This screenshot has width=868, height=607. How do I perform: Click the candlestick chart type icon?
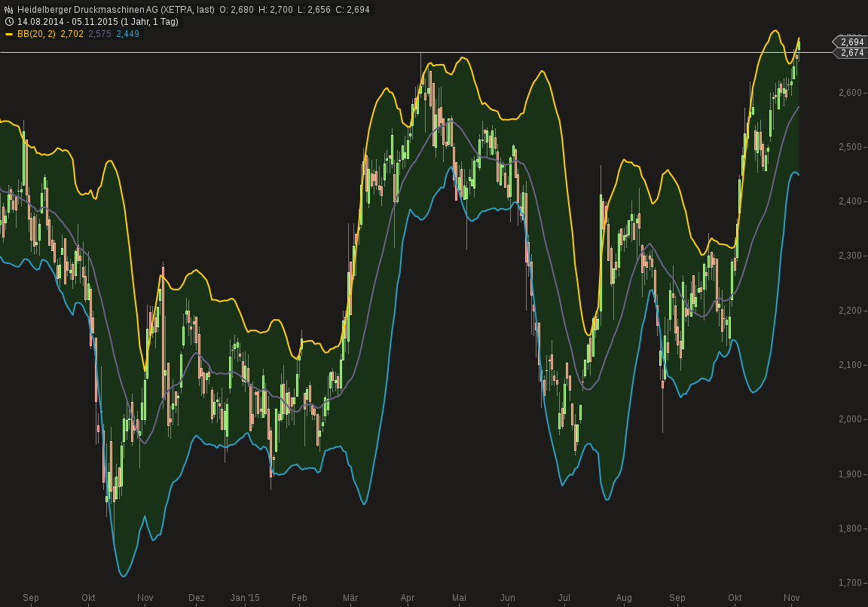click(8, 9)
